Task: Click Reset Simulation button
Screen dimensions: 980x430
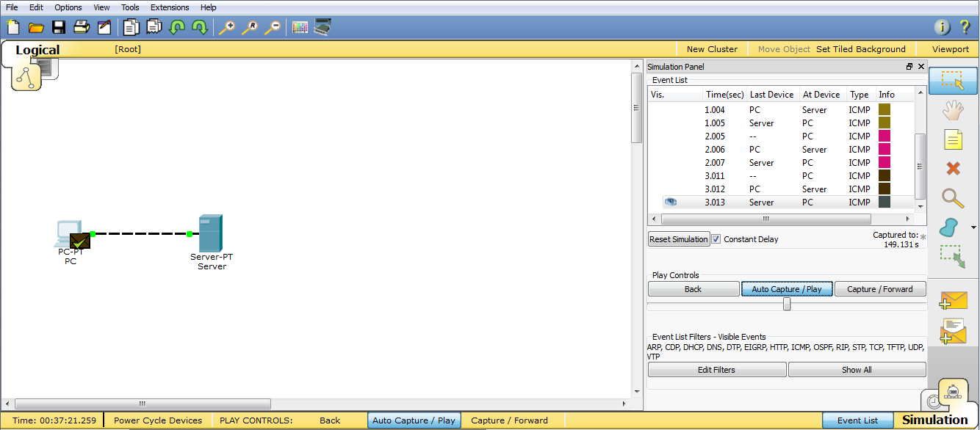Action: [x=679, y=239]
